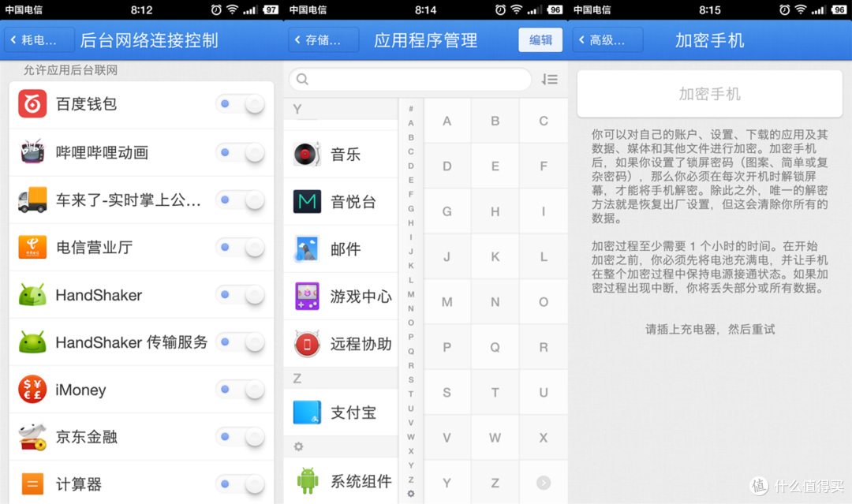Open the 邮件 app icon
852x504 pixels.
(307, 248)
